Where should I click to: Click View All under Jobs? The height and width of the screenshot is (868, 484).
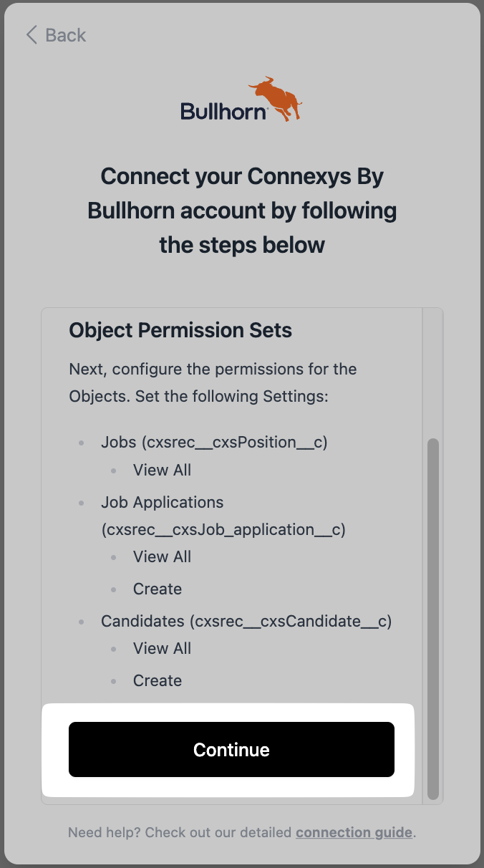tap(162, 470)
